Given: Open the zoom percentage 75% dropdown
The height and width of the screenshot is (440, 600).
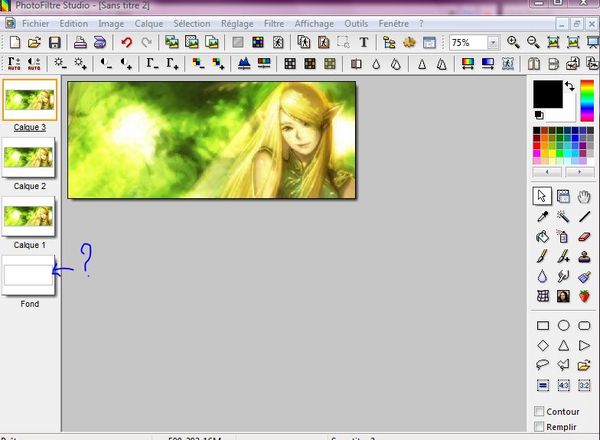Looking at the screenshot, I should coord(493,42).
